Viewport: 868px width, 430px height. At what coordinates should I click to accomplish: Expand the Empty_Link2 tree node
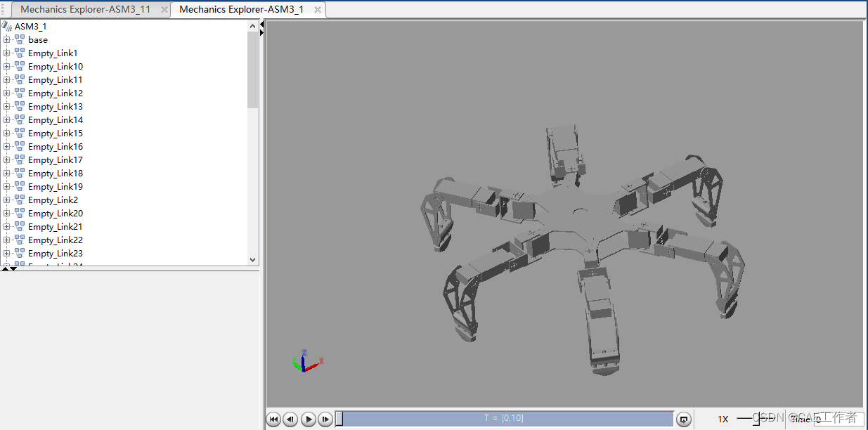tap(6, 200)
